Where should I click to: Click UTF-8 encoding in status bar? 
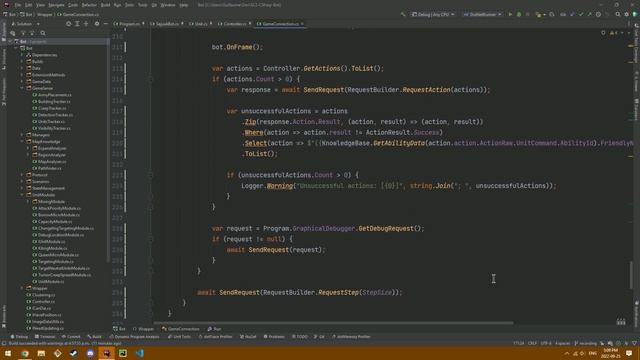pos(546,343)
